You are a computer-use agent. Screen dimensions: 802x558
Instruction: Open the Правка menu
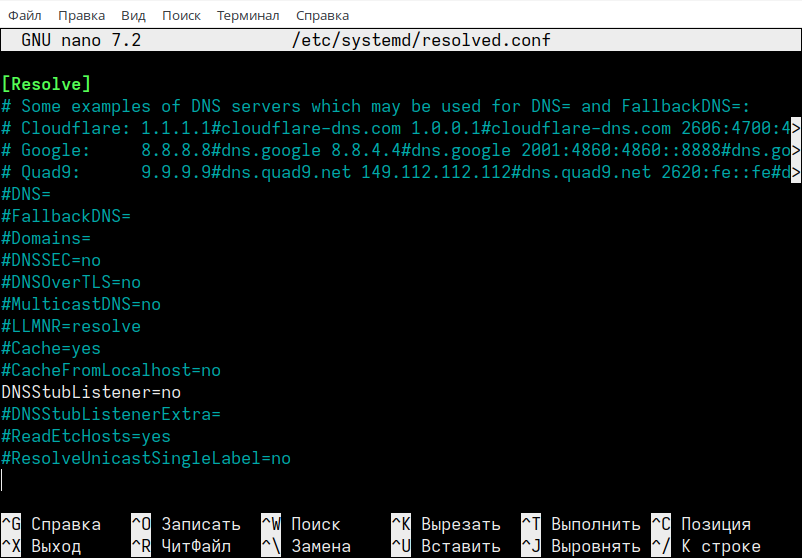click(x=81, y=16)
